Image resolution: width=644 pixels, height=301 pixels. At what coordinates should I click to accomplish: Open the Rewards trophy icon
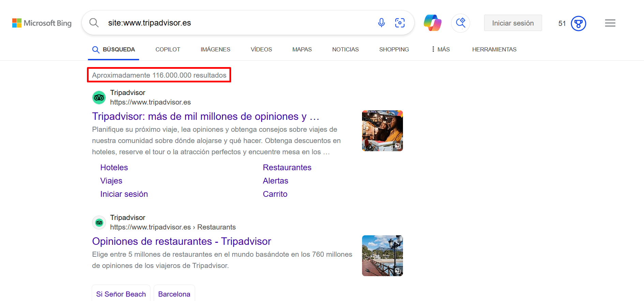point(579,23)
